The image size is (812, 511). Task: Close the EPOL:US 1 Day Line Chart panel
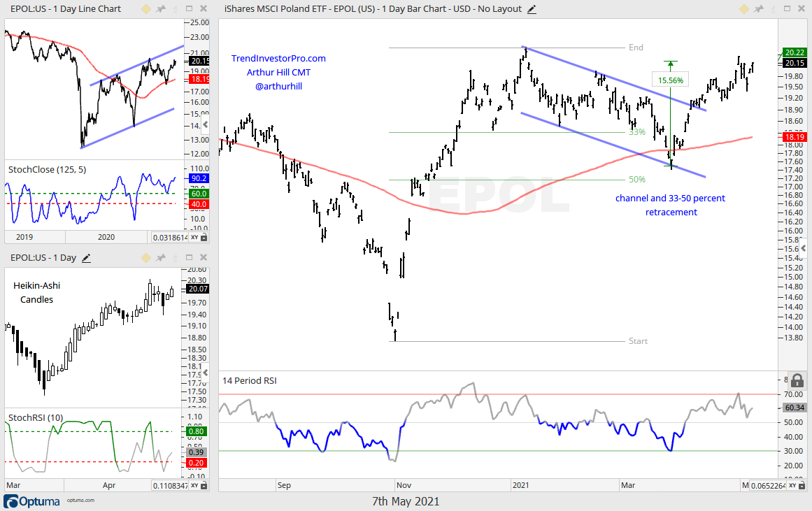click(x=204, y=9)
